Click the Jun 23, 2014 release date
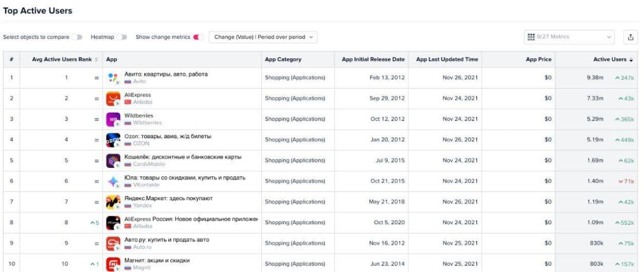This screenshot has height=272, width=644. click(386, 263)
